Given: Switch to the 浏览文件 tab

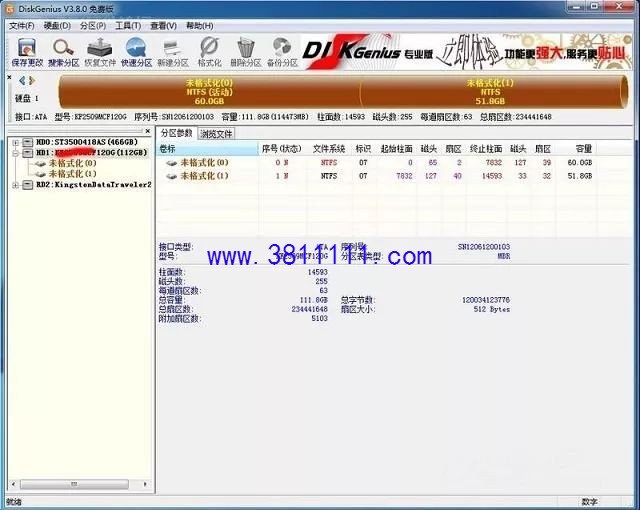Looking at the screenshot, I should [216, 134].
